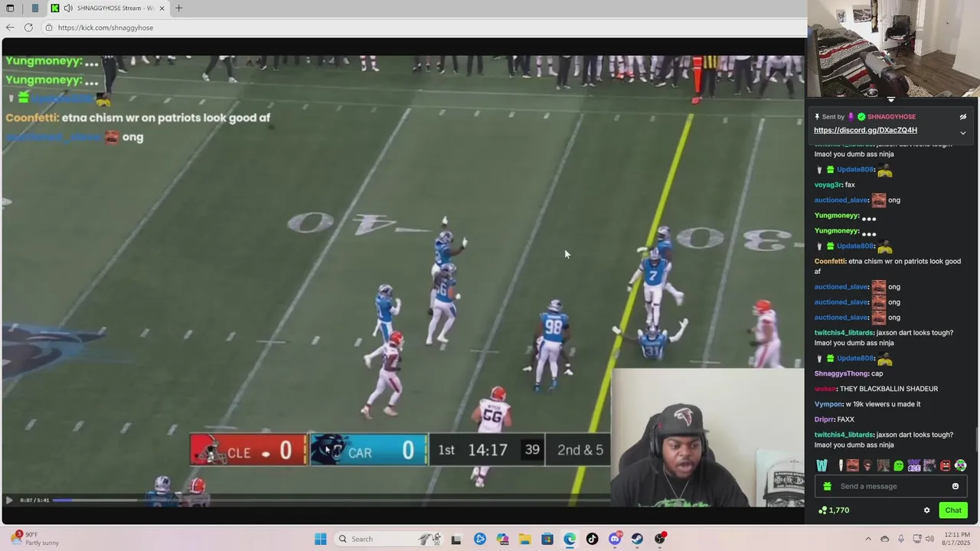Open Discord from taskbar
Image resolution: width=980 pixels, height=551 pixels.
point(615,539)
